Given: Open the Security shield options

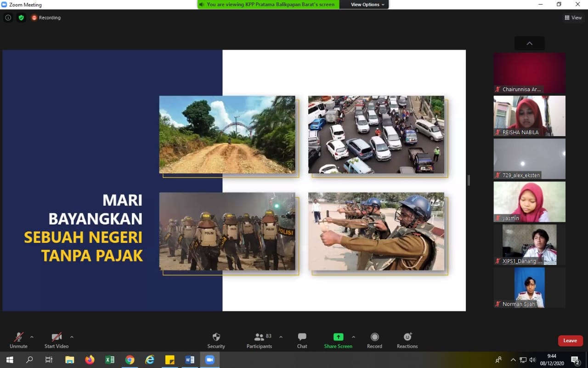Looking at the screenshot, I should [216, 340].
